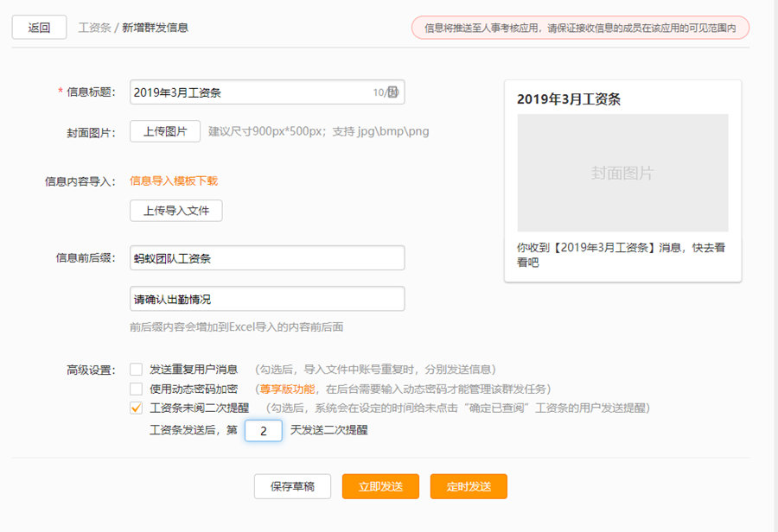Click the notice about 人事考核应用 at top
The height and width of the screenshot is (532, 778).
pyautogui.click(x=580, y=28)
